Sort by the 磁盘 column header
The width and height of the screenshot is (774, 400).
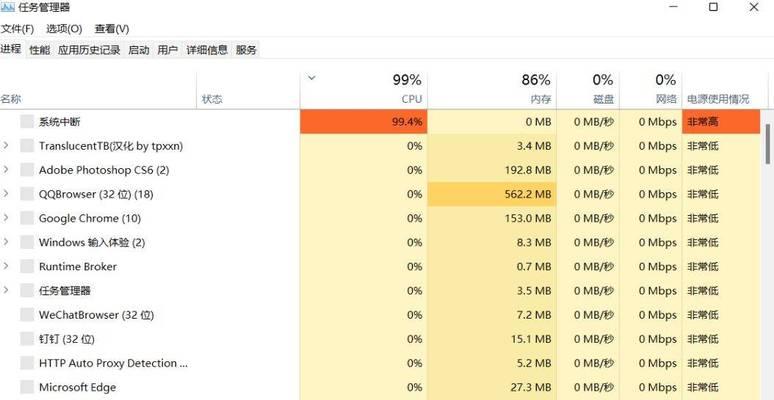pos(588,90)
